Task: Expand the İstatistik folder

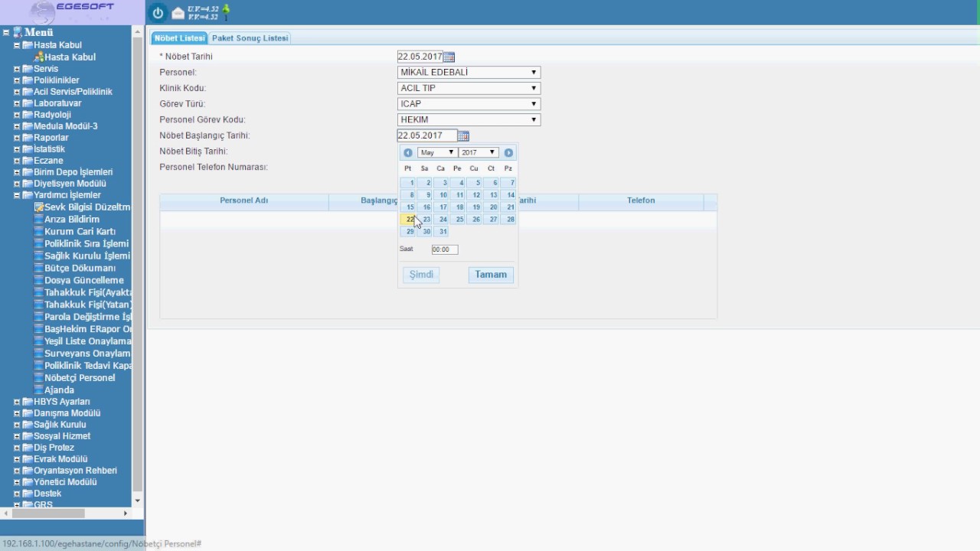Action: [x=17, y=149]
